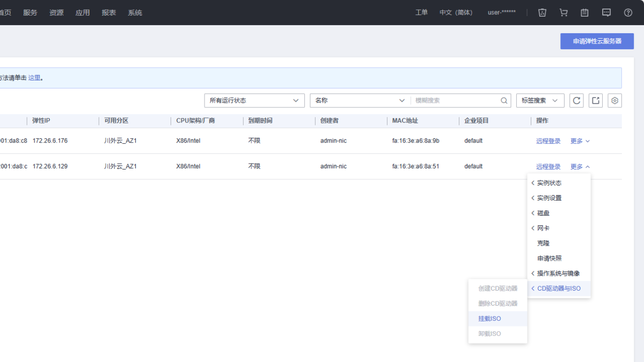This screenshot has width=644, height=362.
Task: Select 挂载ISO from the submenu
Action: pyautogui.click(x=489, y=319)
